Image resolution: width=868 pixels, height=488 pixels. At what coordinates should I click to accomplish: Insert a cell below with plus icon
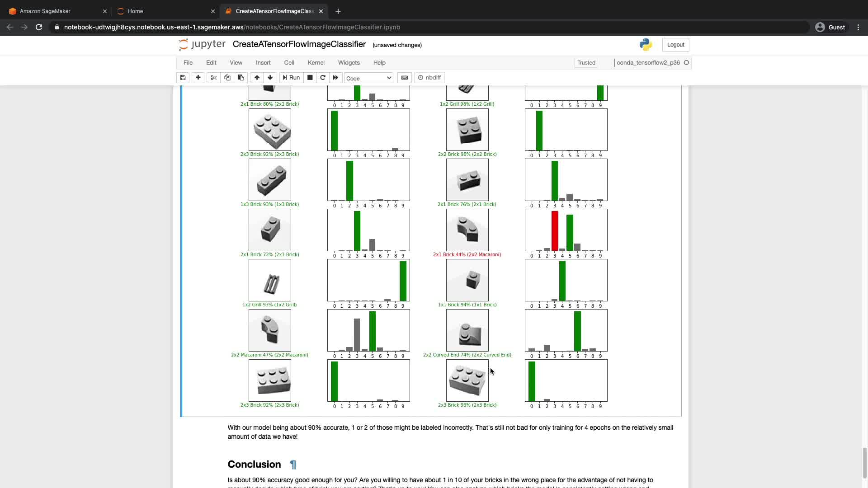click(x=198, y=78)
